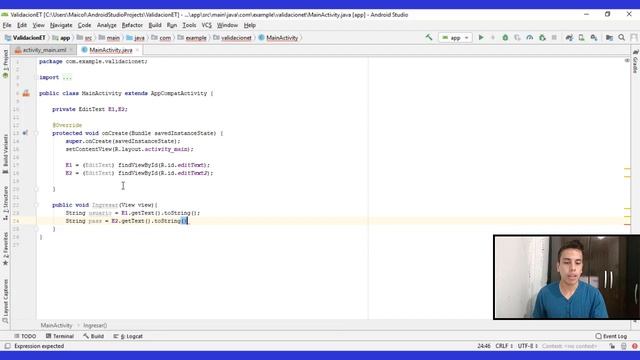Click main in the navigation breadcrumb
640x360 pixels.
109,38
